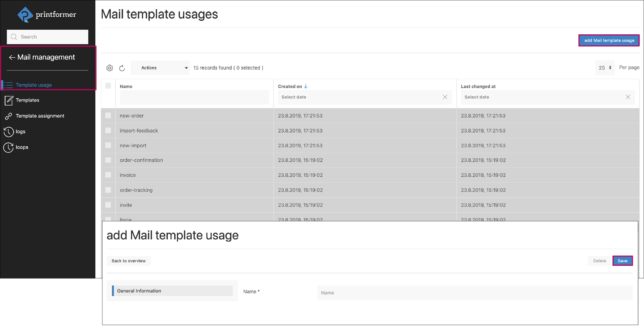The image size is (644, 331).
Task: Select the import-feedback row checkbox
Action: tap(108, 131)
